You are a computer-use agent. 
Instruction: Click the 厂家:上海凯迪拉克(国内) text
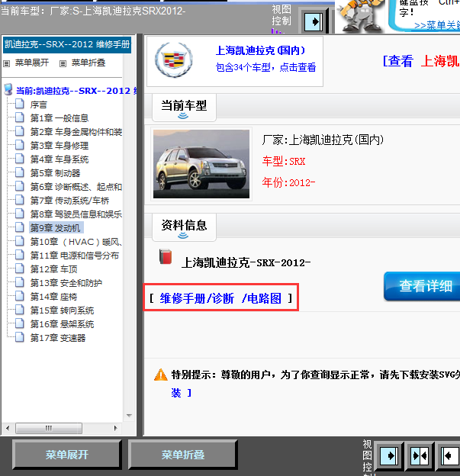[x=323, y=140]
